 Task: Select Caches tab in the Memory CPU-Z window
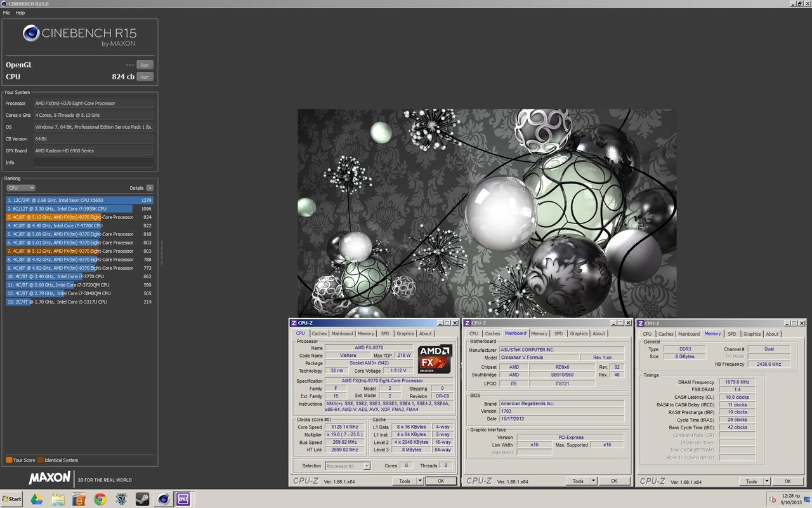[x=666, y=334]
